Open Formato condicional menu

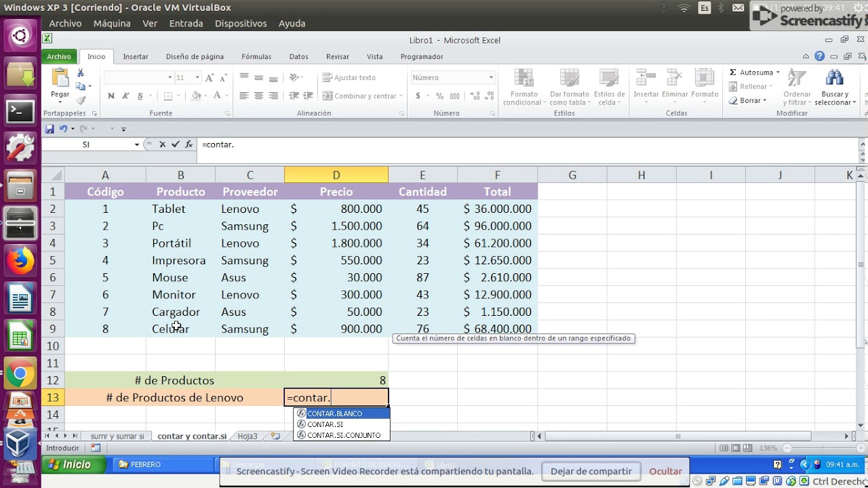pos(524,87)
